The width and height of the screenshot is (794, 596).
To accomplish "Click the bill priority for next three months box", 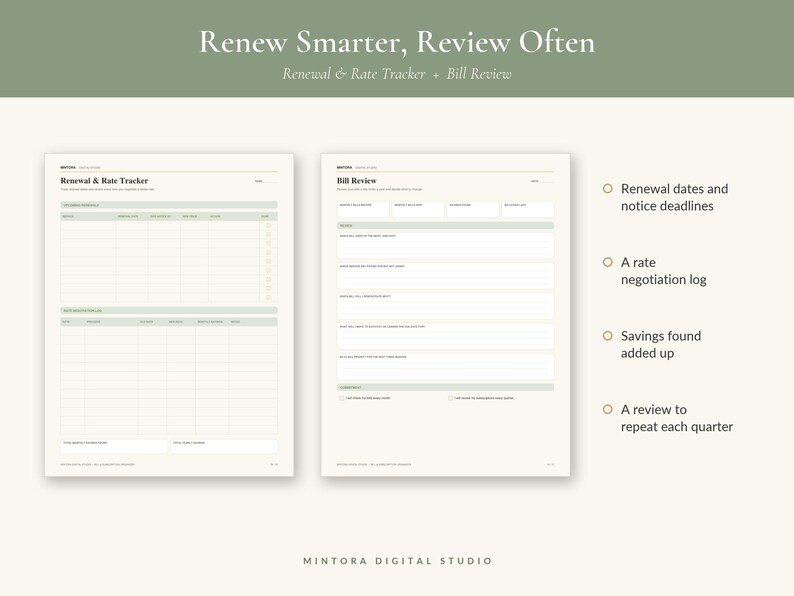I will (x=446, y=367).
